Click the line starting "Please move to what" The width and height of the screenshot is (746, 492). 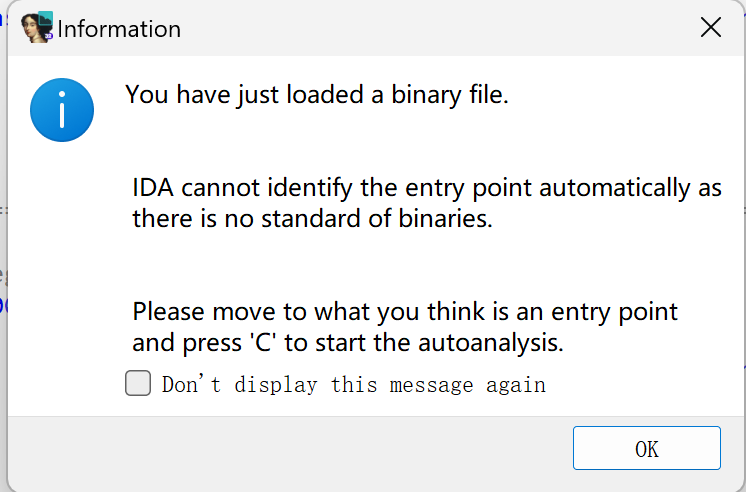(405, 312)
